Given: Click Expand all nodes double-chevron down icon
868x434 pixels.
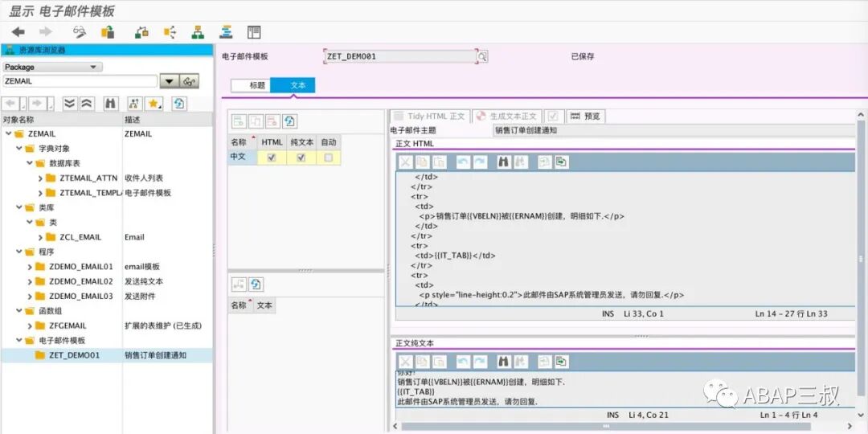Looking at the screenshot, I should pyautogui.click(x=70, y=104).
